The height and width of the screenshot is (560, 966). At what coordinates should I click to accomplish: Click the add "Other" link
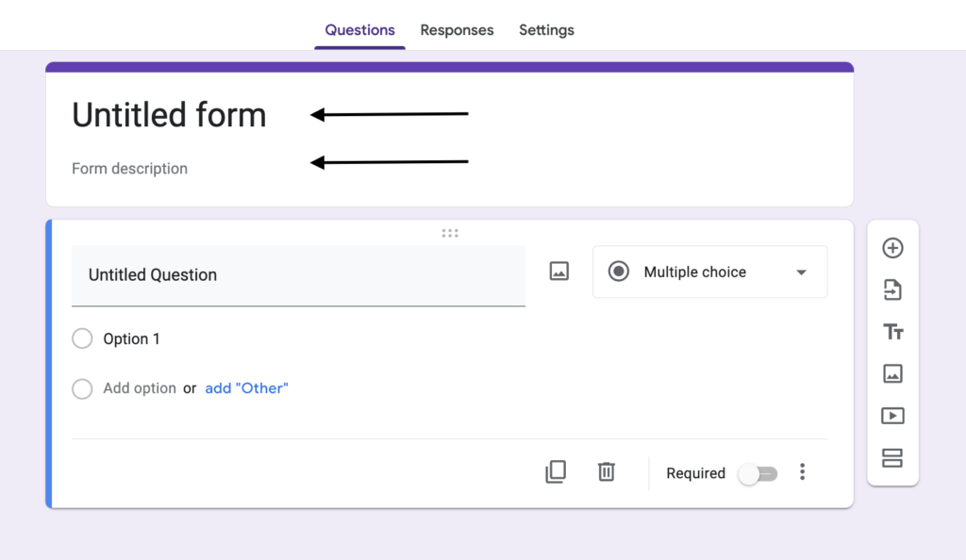pyautogui.click(x=246, y=387)
